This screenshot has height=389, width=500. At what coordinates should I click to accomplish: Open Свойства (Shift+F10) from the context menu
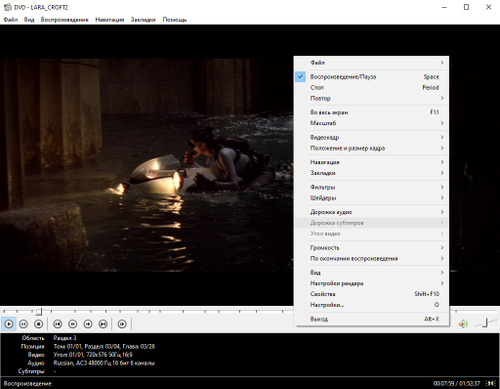click(372, 294)
